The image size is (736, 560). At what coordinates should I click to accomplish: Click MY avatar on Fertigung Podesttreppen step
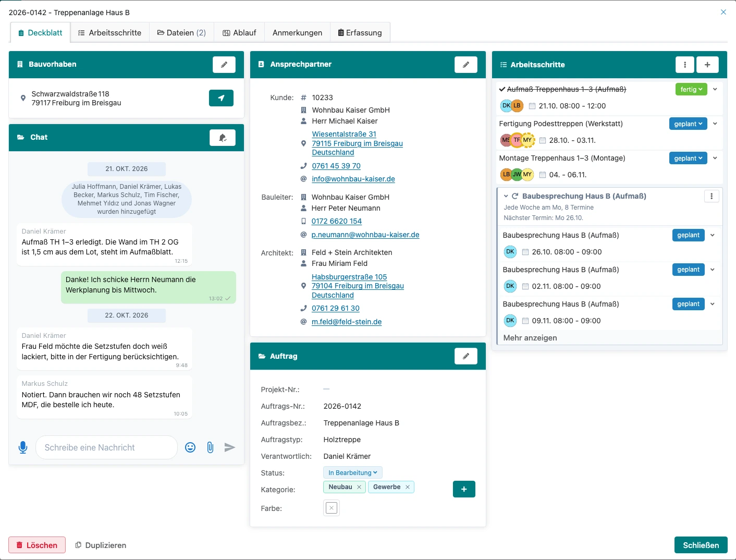click(528, 140)
